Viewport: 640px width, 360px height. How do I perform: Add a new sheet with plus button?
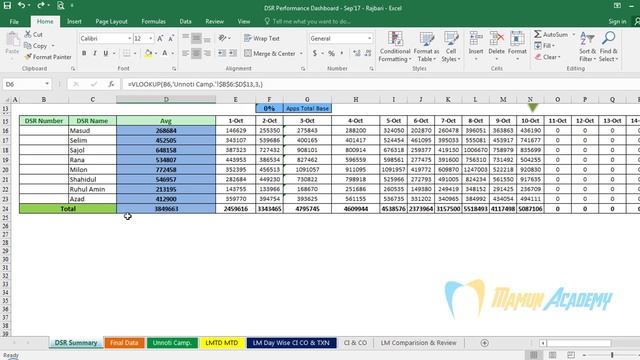(484, 343)
